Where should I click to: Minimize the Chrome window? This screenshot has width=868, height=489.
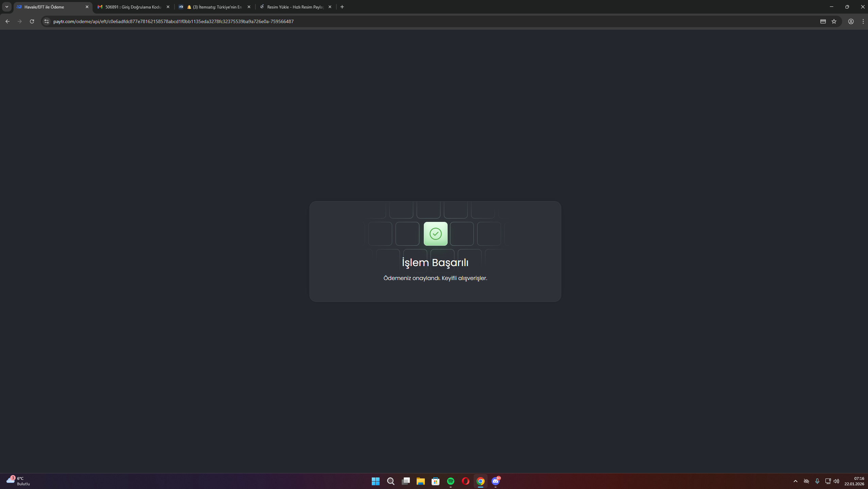point(832,7)
